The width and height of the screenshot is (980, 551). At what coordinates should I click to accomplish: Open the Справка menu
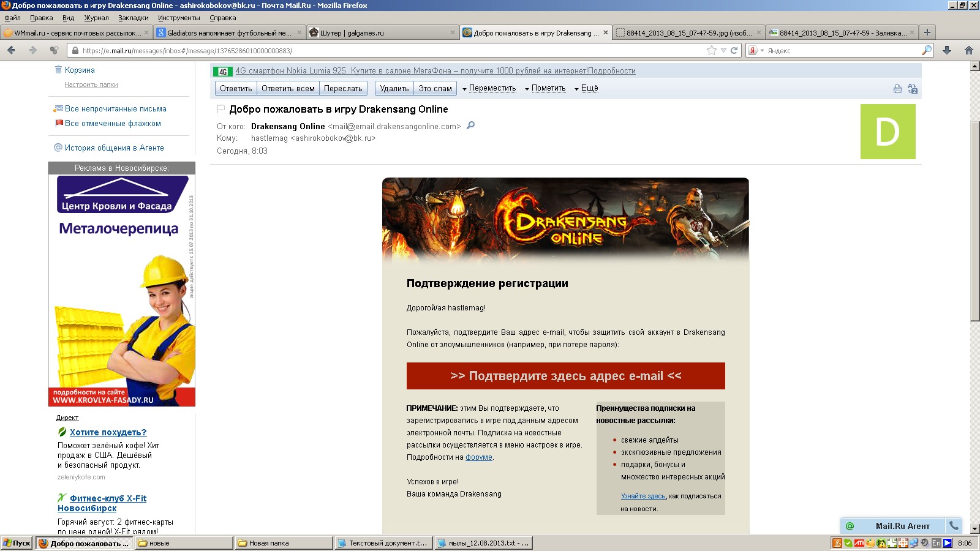click(223, 18)
